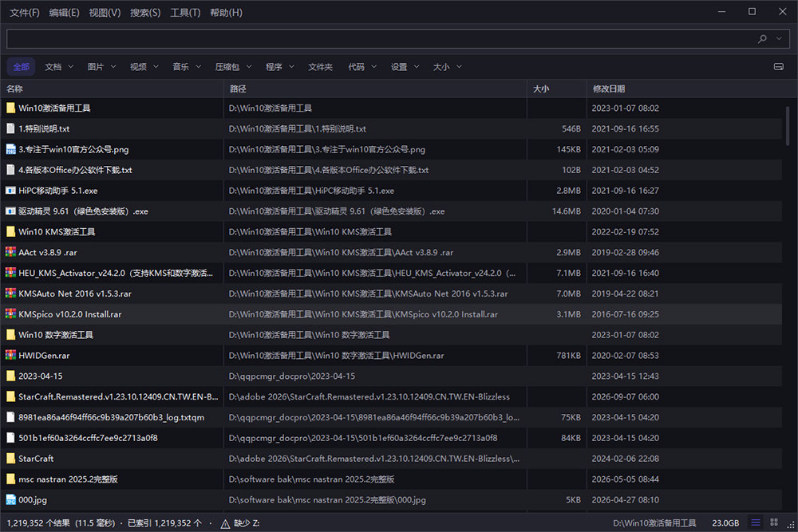Click the 驱动精灵 9.61 exe icon
The height and width of the screenshot is (532, 798).
(x=10, y=211)
